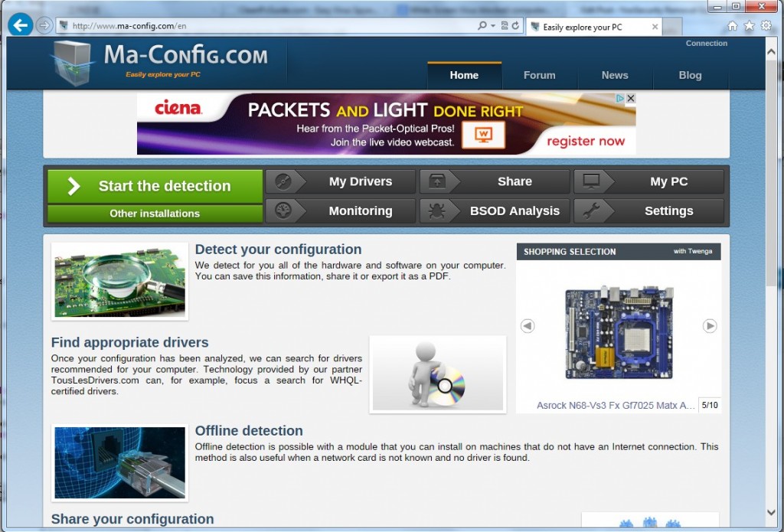
Task: Click the Settings wrench icon
Action: (x=591, y=211)
